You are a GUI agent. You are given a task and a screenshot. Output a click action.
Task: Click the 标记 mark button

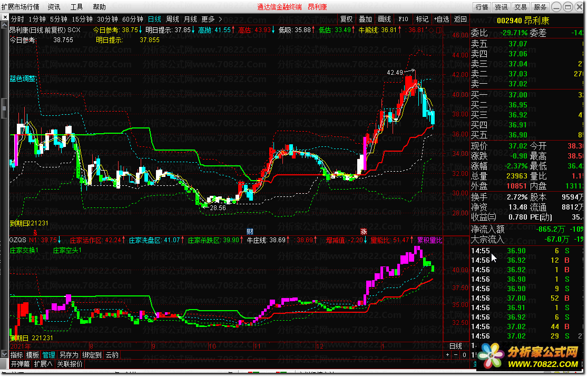422,19
